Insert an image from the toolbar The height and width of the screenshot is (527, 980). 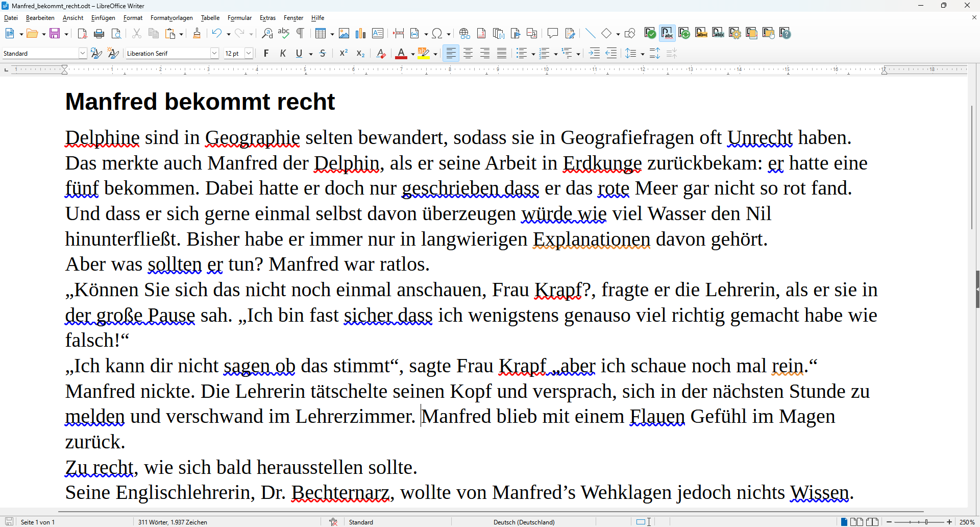[x=344, y=34]
